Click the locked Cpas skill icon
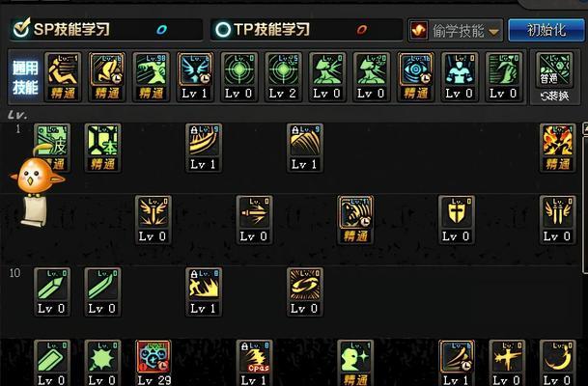 pos(254,363)
